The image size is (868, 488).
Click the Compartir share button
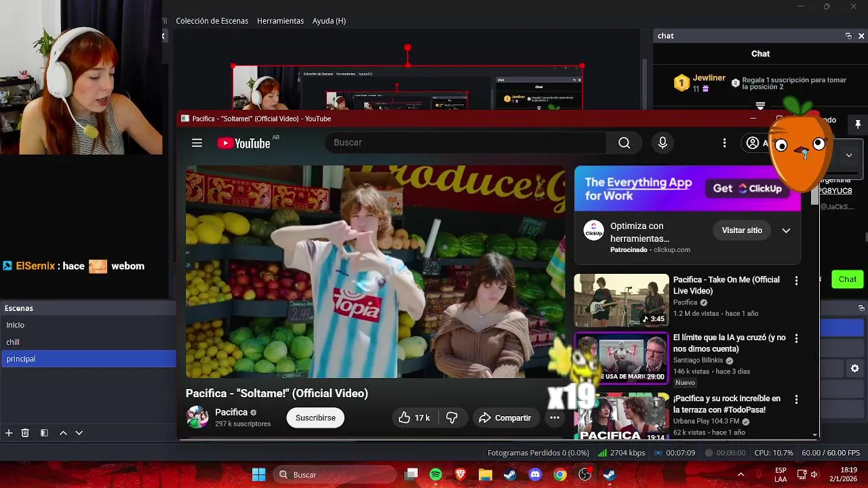[x=505, y=418]
